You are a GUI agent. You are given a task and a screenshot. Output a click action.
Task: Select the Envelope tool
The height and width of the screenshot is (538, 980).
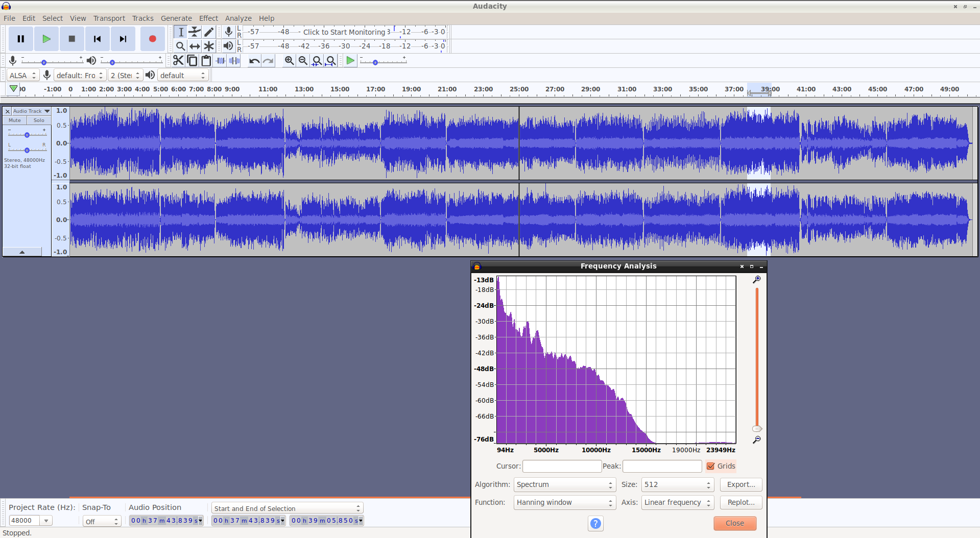click(195, 32)
